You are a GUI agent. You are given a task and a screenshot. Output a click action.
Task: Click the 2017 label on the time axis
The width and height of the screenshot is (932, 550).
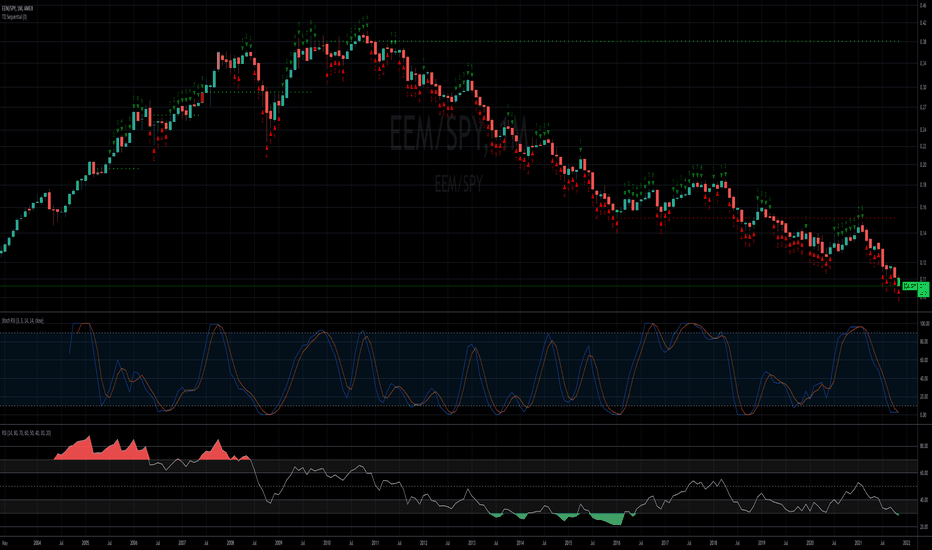tap(665, 543)
